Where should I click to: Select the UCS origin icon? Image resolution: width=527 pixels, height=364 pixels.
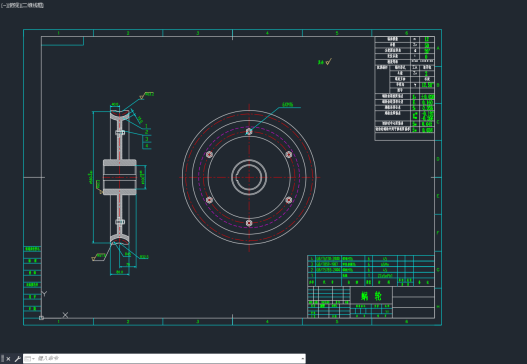pyautogui.click(x=41, y=318)
